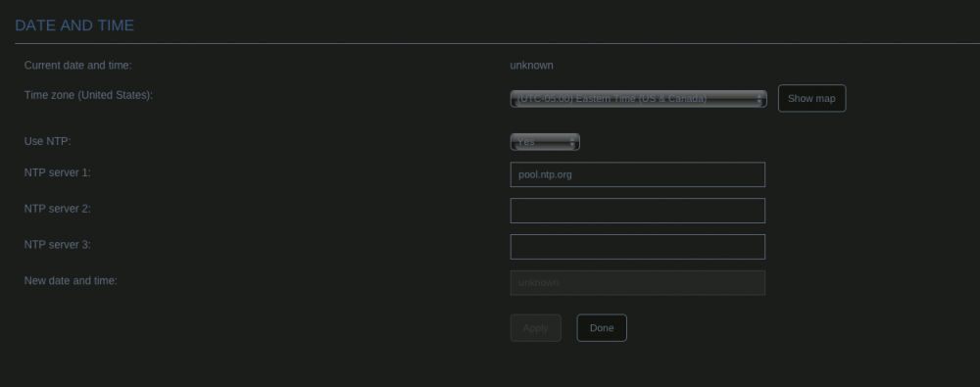Click the Apply button
The width and height of the screenshot is (980, 387).
536,327
